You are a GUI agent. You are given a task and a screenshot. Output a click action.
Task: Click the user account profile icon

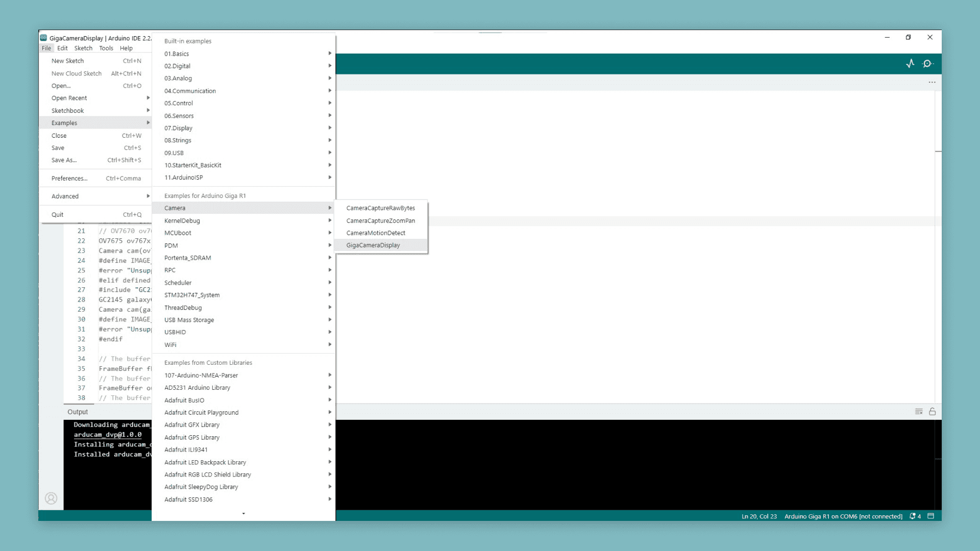[x=51, y=498]
